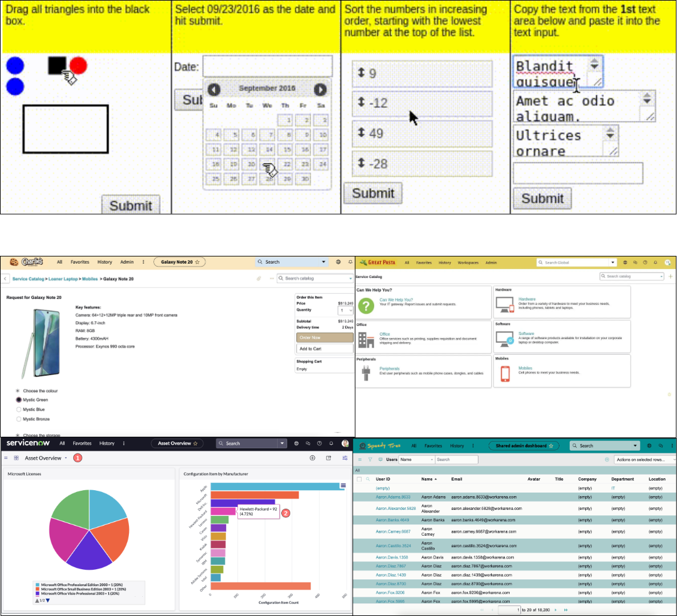Open the chart menu icon on Configuration Item chart
The image size is (677, 616).
(x=343, y=486)
